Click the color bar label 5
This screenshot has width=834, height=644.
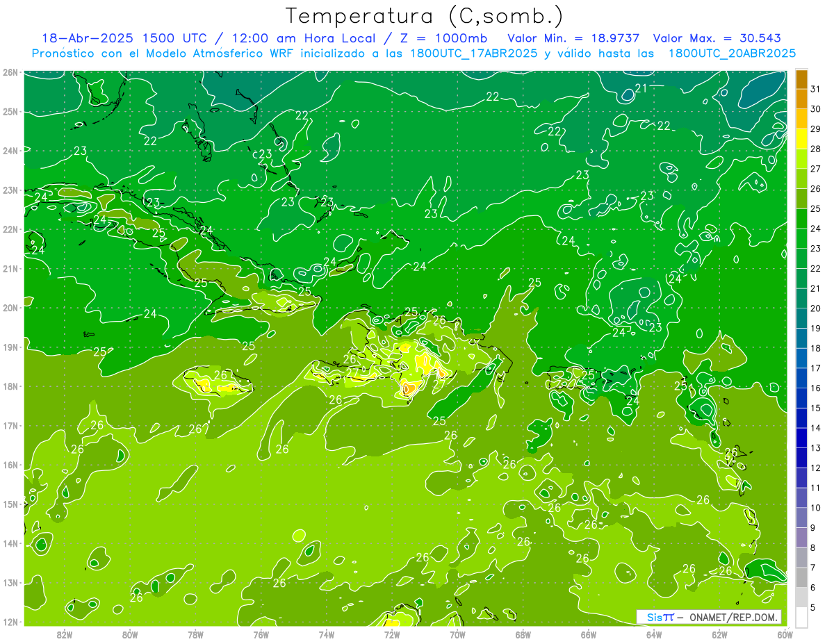(813, 607)
